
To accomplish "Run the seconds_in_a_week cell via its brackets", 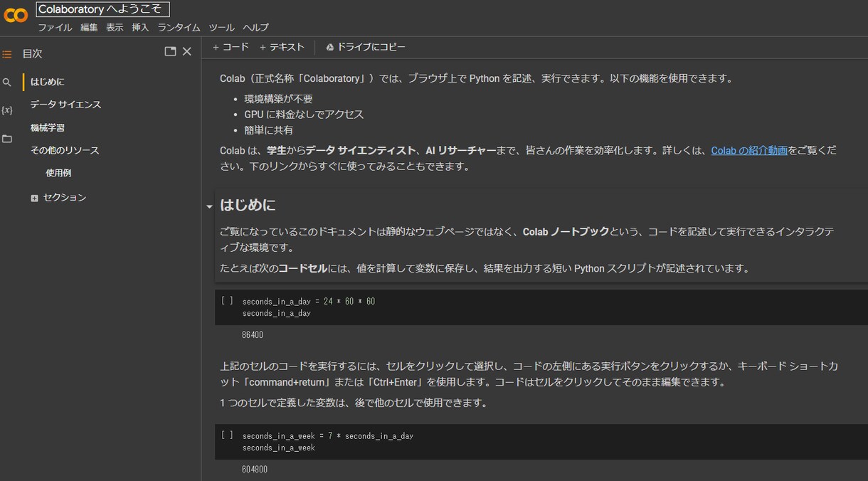I will (x=227, y=435).
